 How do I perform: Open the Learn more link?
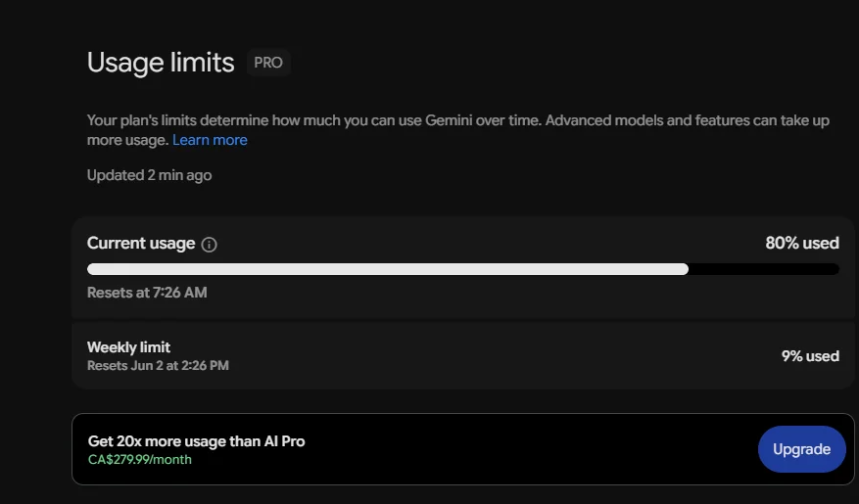(x=210, y=140)
